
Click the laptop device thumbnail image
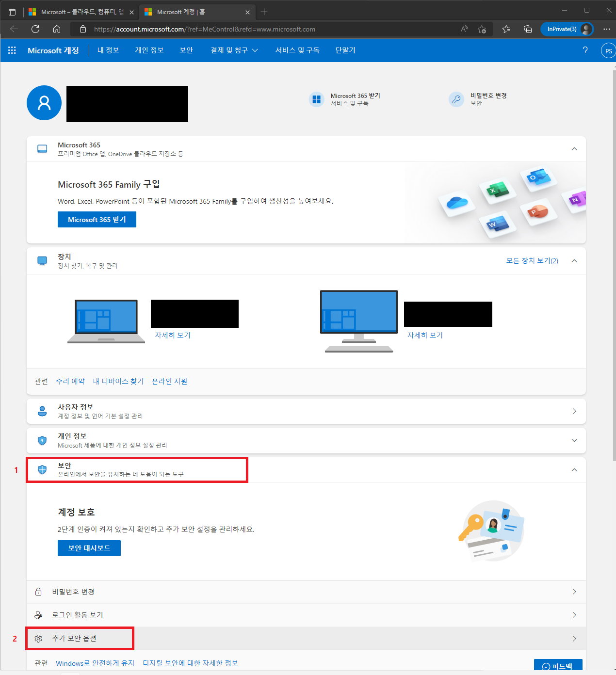pyautogui.click(x=106, y=321)
